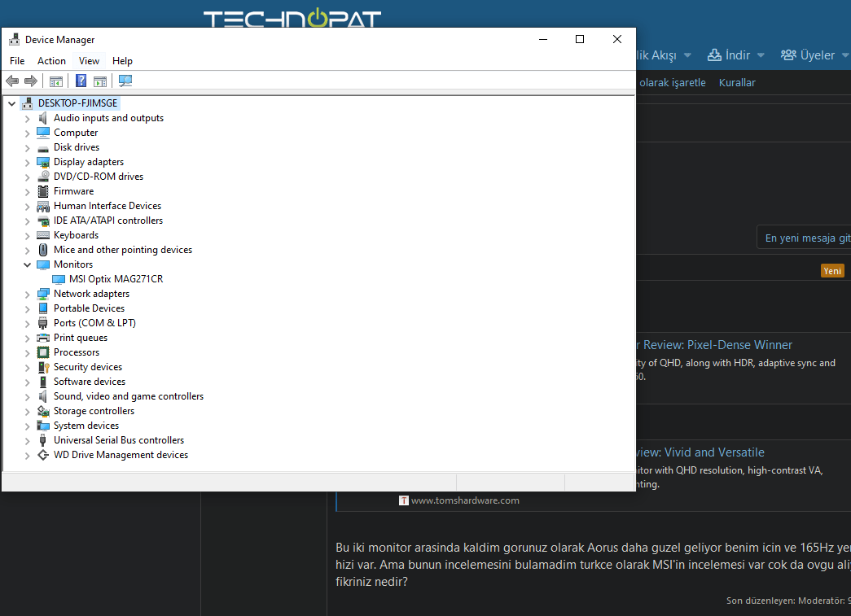This screenshot has width=851, height=616.
Task: Click the Human Interface Devices icon
Action: 43,206
